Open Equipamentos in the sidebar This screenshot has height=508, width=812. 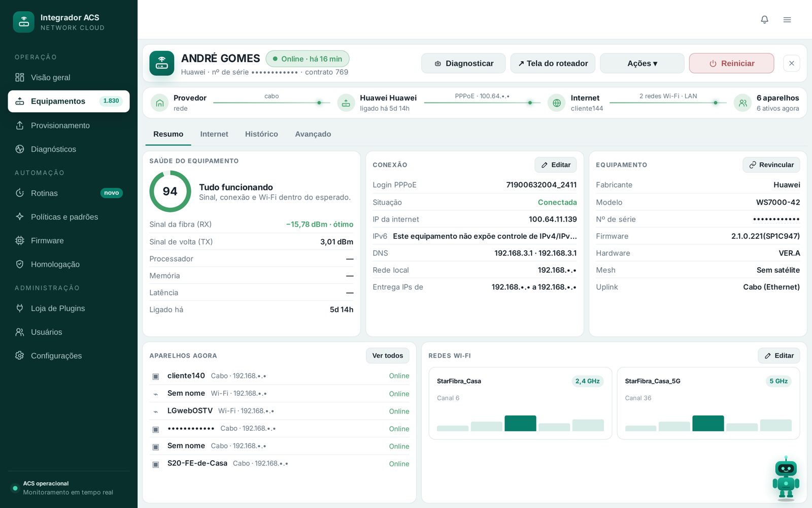(x=69, y=101)
